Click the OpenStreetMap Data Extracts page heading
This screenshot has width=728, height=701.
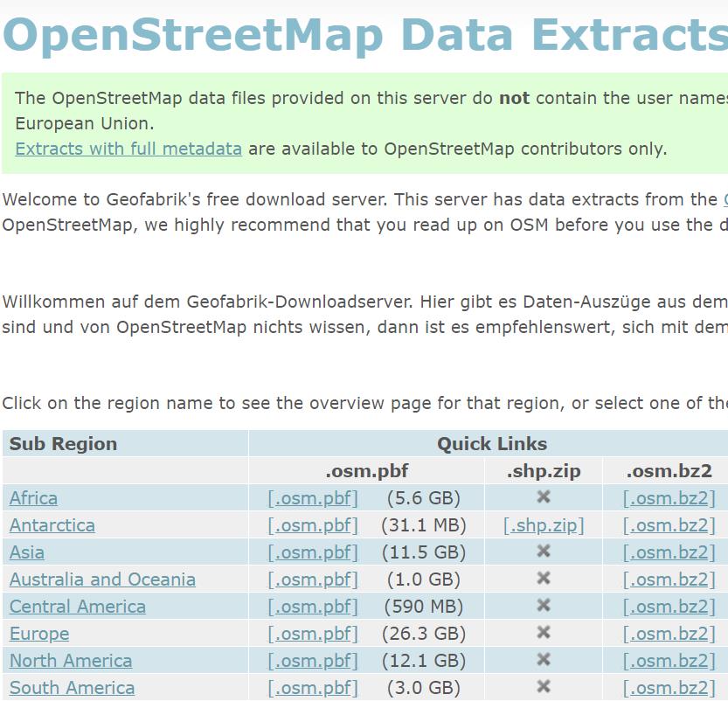tap(365, 36)
